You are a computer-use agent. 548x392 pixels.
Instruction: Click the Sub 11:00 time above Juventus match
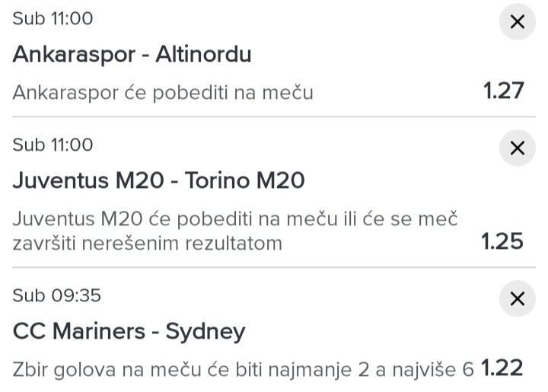pyautogui.click(x=53, y=145)
